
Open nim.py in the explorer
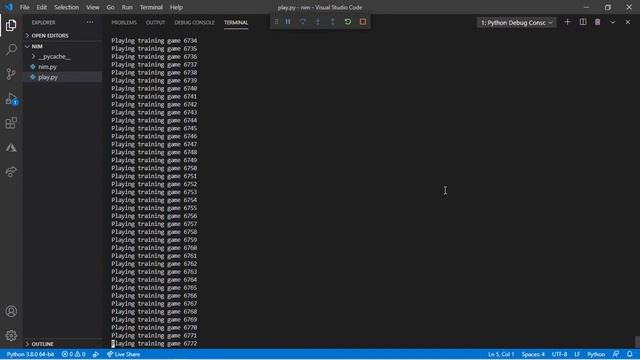[x=62, y=67]
